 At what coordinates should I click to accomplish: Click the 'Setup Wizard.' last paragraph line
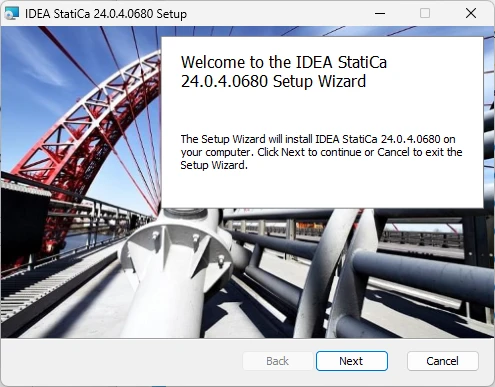coord(214,165)
